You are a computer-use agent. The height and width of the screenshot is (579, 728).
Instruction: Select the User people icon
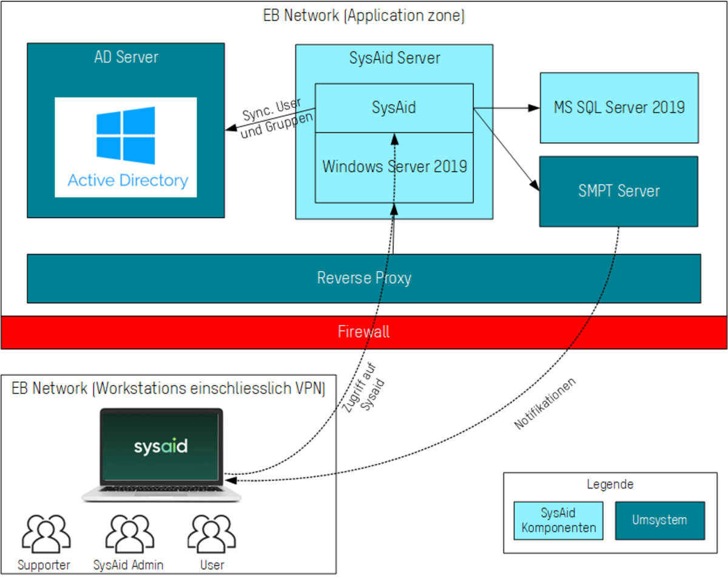(212, 534)
